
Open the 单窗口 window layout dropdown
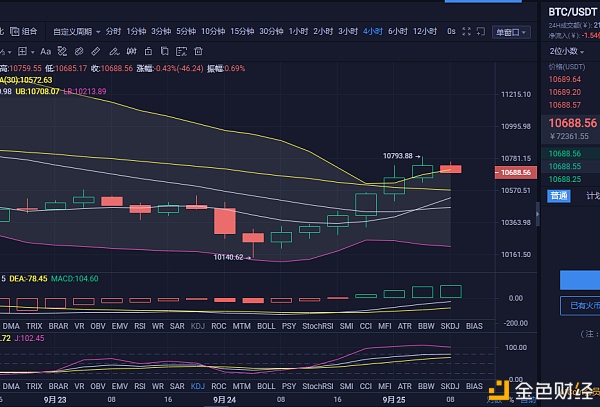pos(511,32)
